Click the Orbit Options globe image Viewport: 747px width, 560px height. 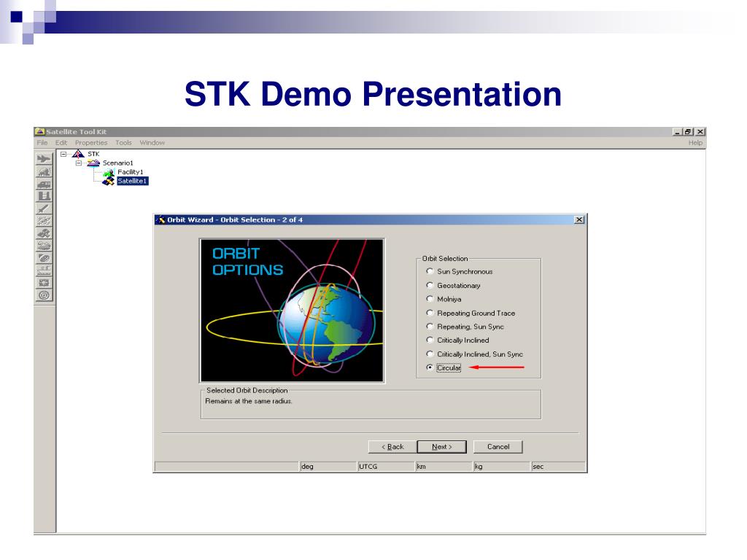[x=292, y=311]
